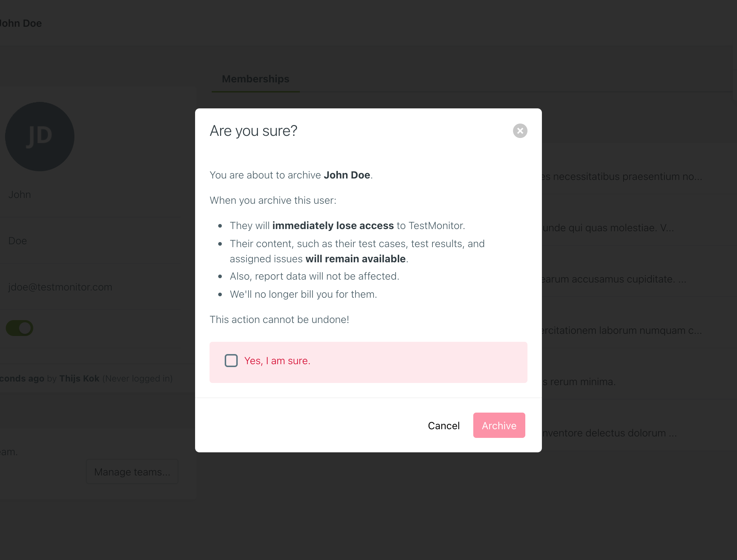Toggle the green switch under the email
Viewport: 737px width, 560px height.
coord(20,328)
